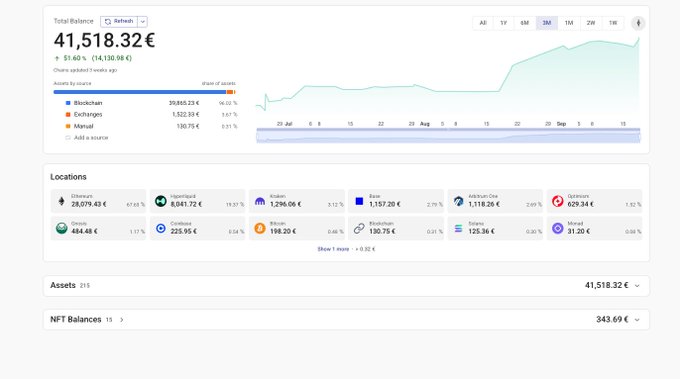Click the assets by source share bar
The width and height of the screenshot is (680, 379).
point(144,92)
